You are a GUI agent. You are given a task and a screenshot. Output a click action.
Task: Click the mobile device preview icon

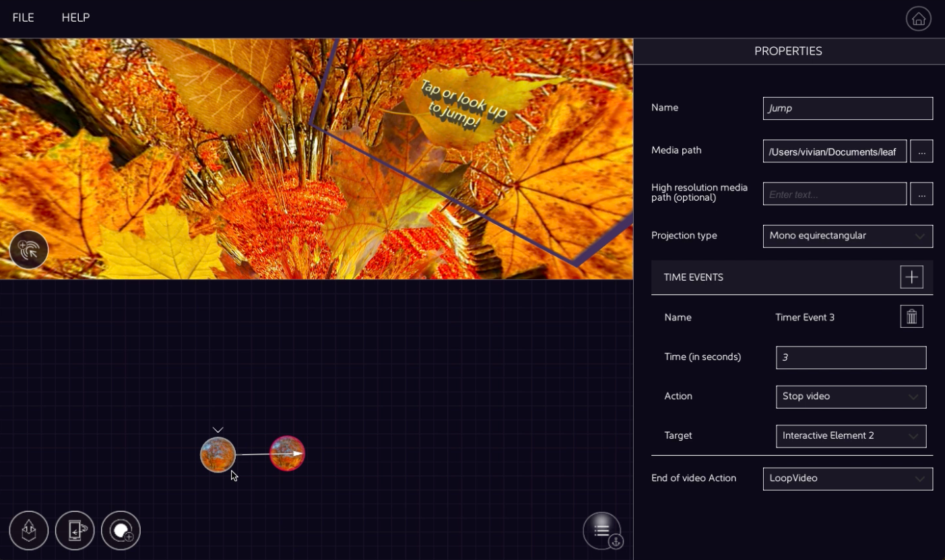click(x=75, y=530)
